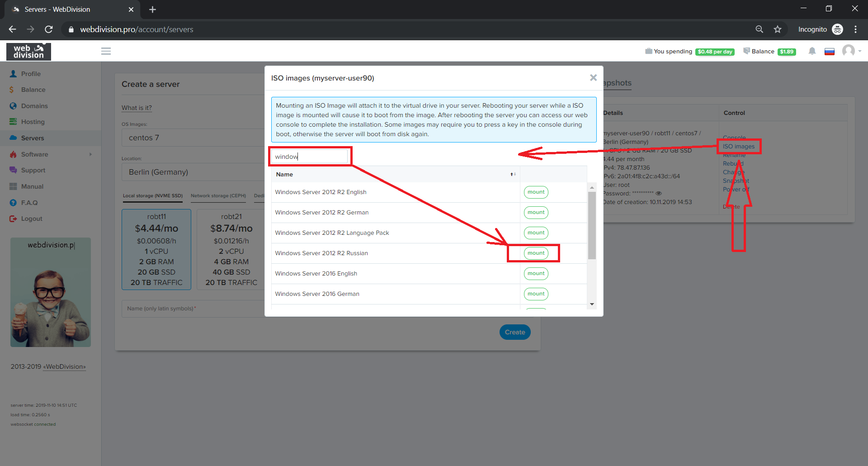Expand the Software sidebar submenu
Viewport: 868px width, 466px height.
pos(90,154)
